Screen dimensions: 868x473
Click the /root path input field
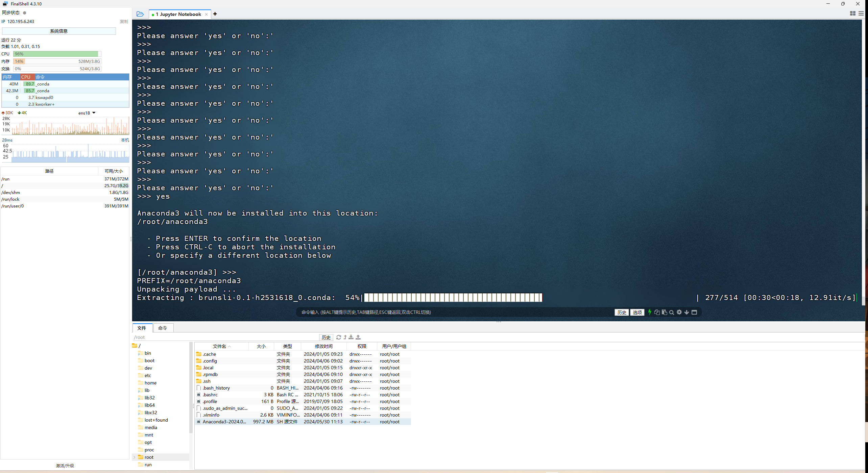(225, 337)
